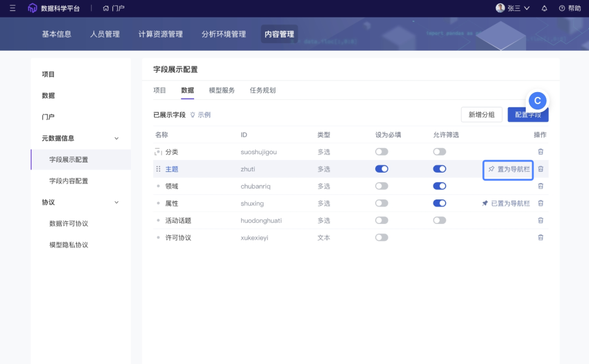This screenshot has height=364, width=589.
Task: Switch to 计算资源管理 nav tab
Action: click(160, 34)
